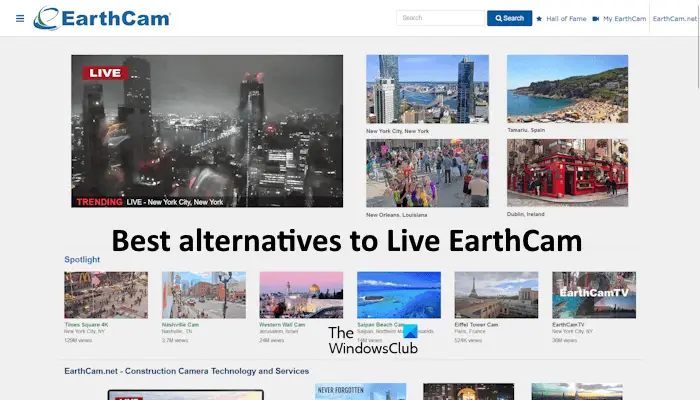Open the Tamariu, Spain beach thumbnail
Screen dimensions: 700x400
tap(567, 89)
